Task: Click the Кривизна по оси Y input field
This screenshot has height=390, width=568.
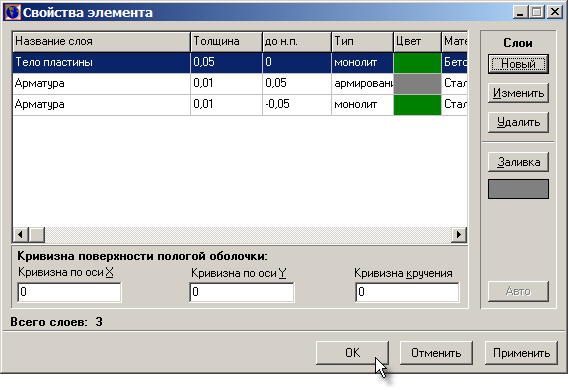Action: (x=242, y=292)
